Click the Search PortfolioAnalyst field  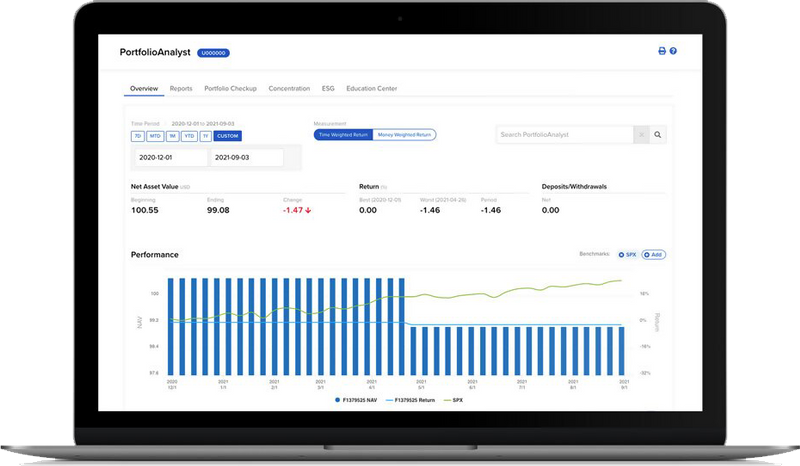click(565, 135)
